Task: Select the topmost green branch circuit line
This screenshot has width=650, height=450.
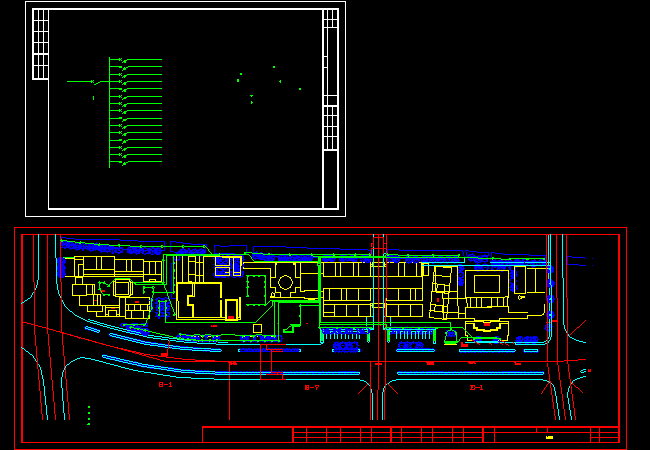Action: 142,61
